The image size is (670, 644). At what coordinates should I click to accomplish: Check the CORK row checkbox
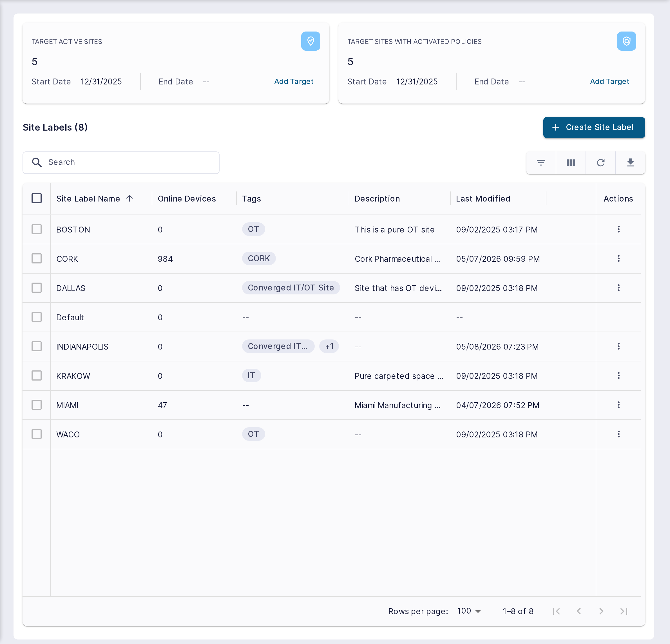click(37, 258)
